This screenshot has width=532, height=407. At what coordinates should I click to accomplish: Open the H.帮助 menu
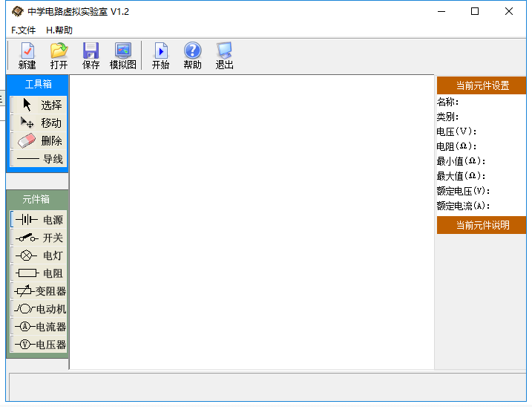(x=59, y=30)
